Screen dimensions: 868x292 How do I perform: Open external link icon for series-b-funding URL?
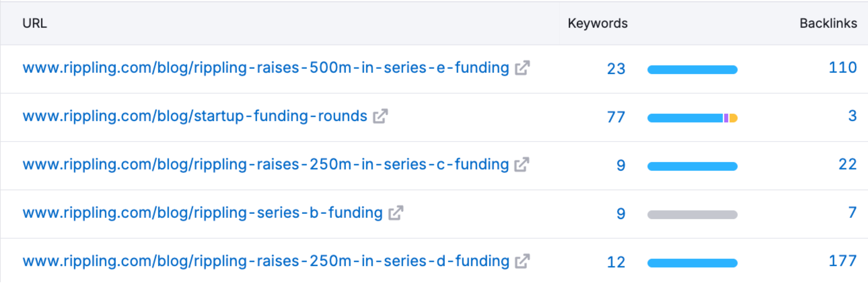(x=396, y=213)
